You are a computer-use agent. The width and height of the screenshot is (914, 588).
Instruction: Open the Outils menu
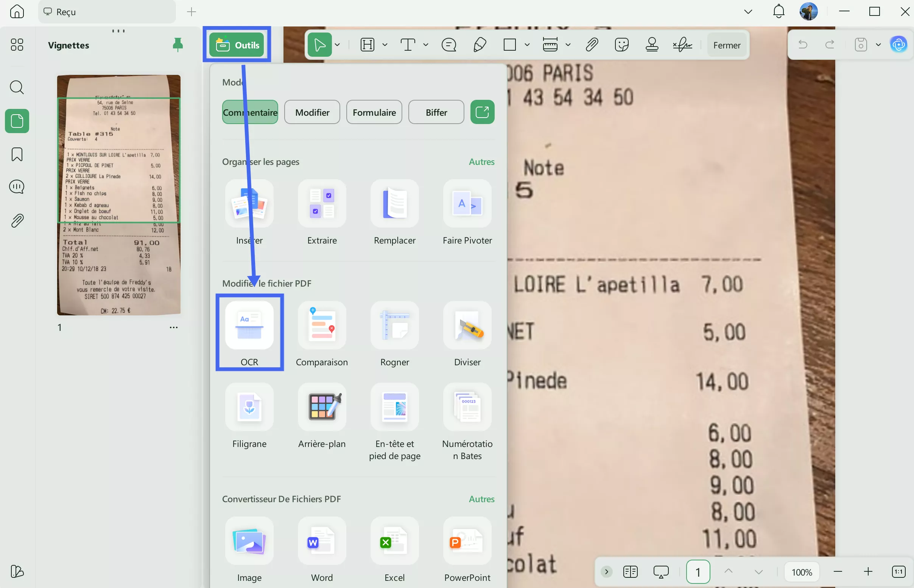pos(237,45)
